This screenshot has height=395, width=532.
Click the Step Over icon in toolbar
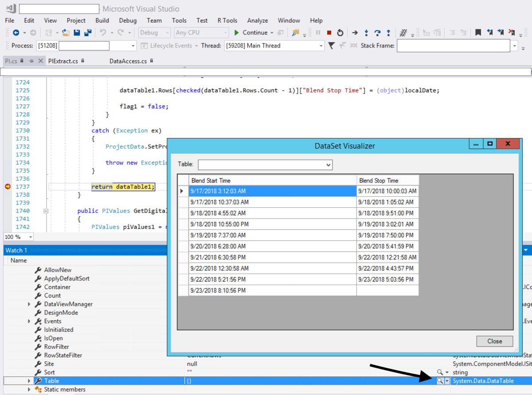pyautogui.click(x=377, y=33)
